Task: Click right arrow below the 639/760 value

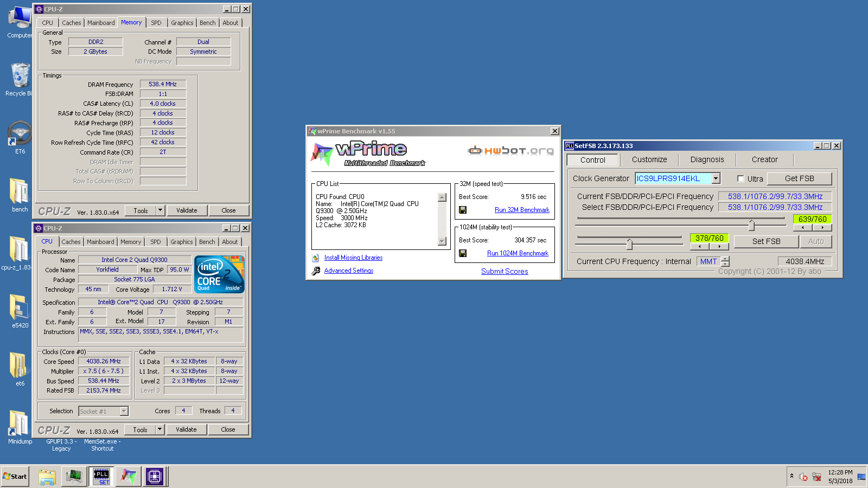Action: (822, 228)
